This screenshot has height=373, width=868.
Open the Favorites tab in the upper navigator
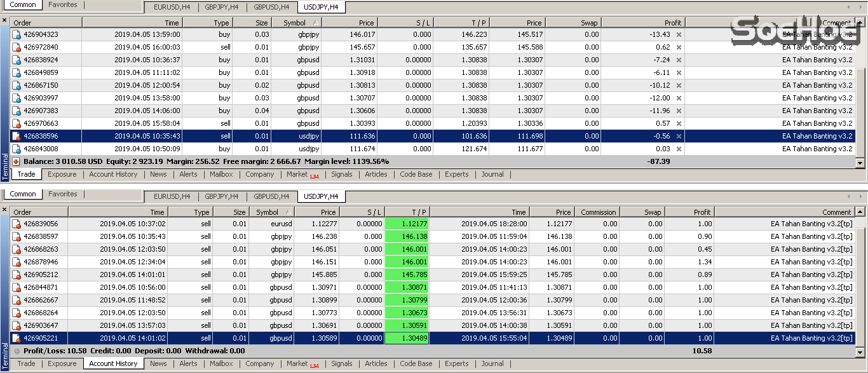tap(63, 4)
